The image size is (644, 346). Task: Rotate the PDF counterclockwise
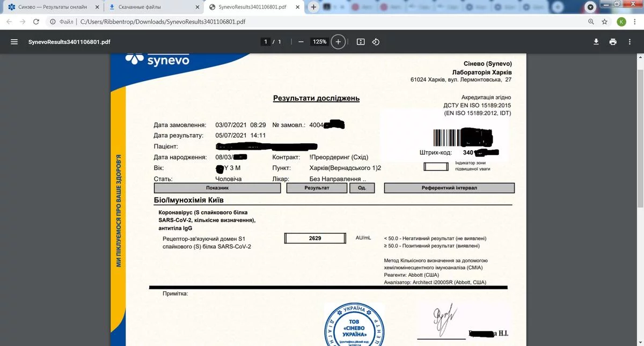click(376, 42)
